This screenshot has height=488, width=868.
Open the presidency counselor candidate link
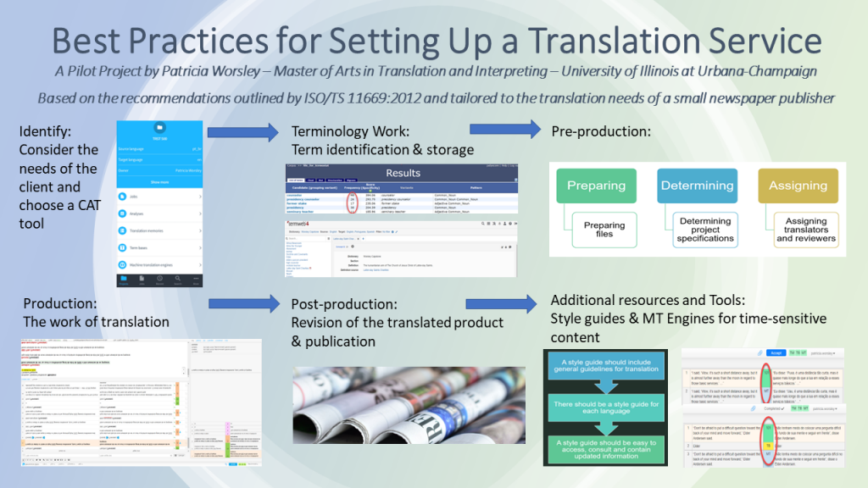pyautogui.click(x=303, y=199)
